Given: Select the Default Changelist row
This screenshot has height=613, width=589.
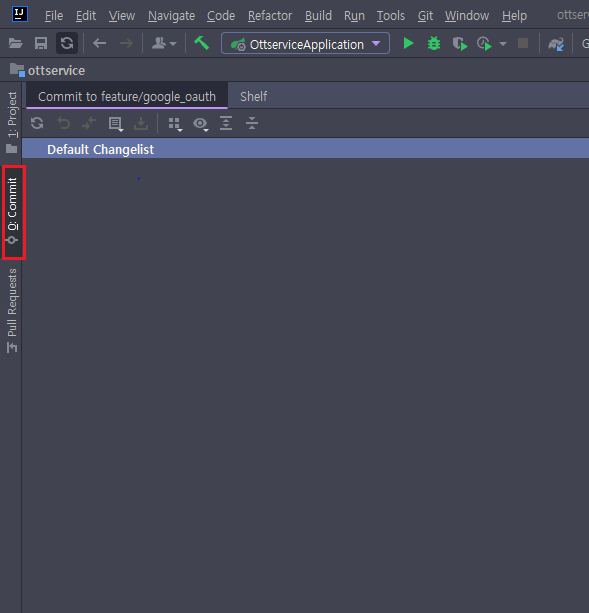Looking at the screenshot, I should coord(305,148).
